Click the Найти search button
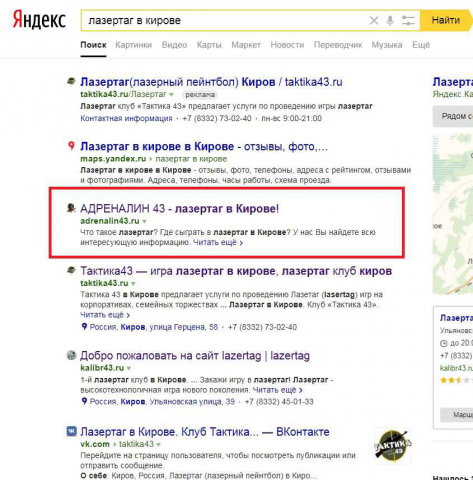 [x=446, y=20]
